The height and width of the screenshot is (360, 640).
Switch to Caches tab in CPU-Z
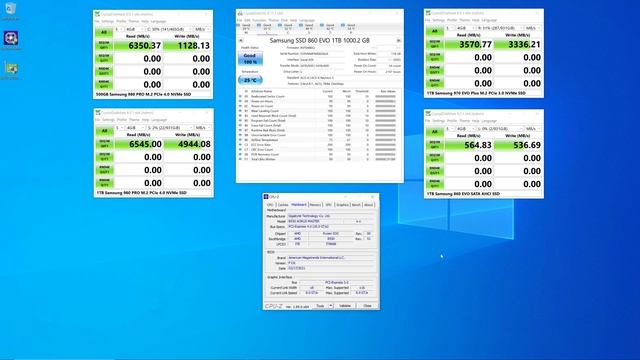(283, 204)
